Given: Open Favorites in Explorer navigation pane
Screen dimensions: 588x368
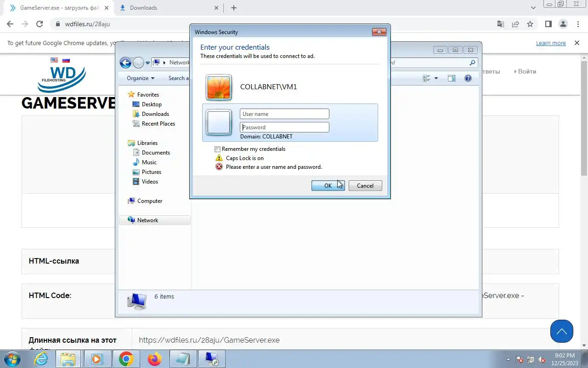Looking at the screenshot, I should coord(148,94).
